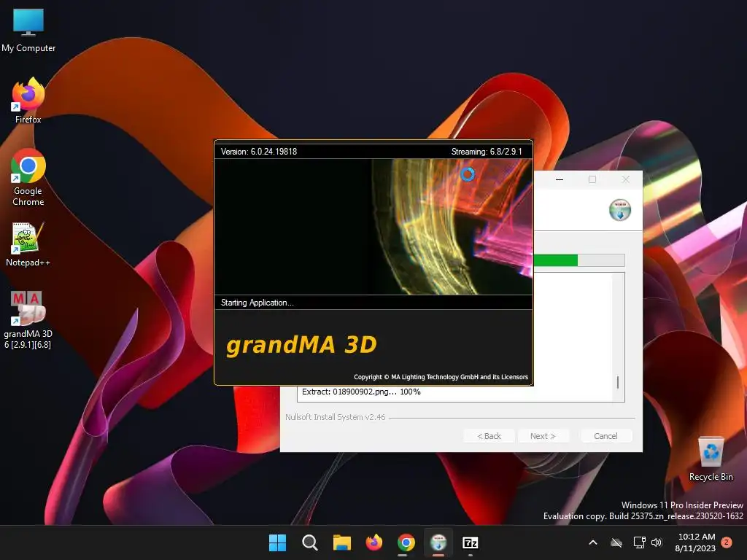Open File Explorer from taskbar
Screen dimensions: 747x560
[341, 542]
